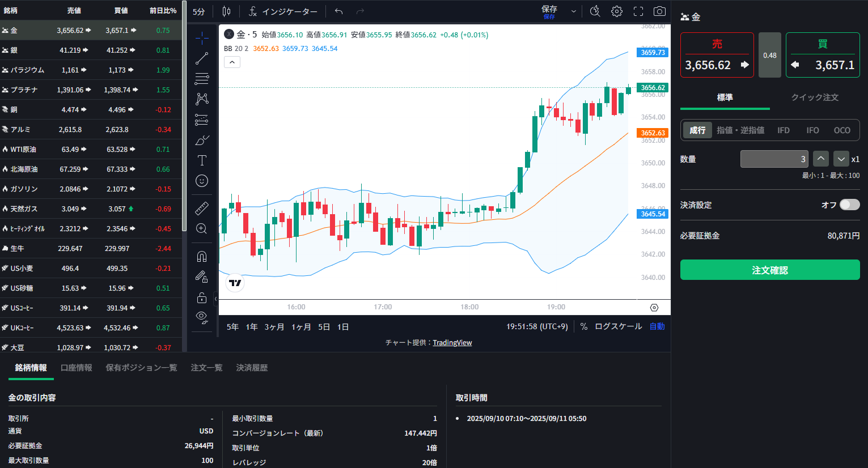Image resolution: width=868 pixels, height=468 pixels.
Task: Click the green 注文確認 button
Action: (x=770, y=270)
